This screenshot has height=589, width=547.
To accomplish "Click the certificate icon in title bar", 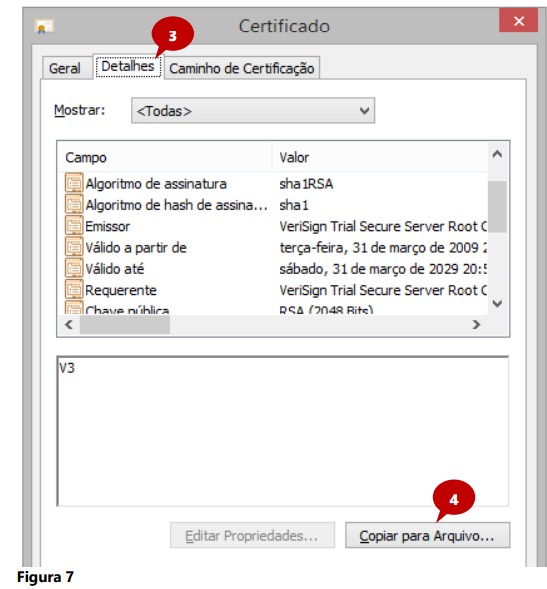I will (x=45, y=26).
